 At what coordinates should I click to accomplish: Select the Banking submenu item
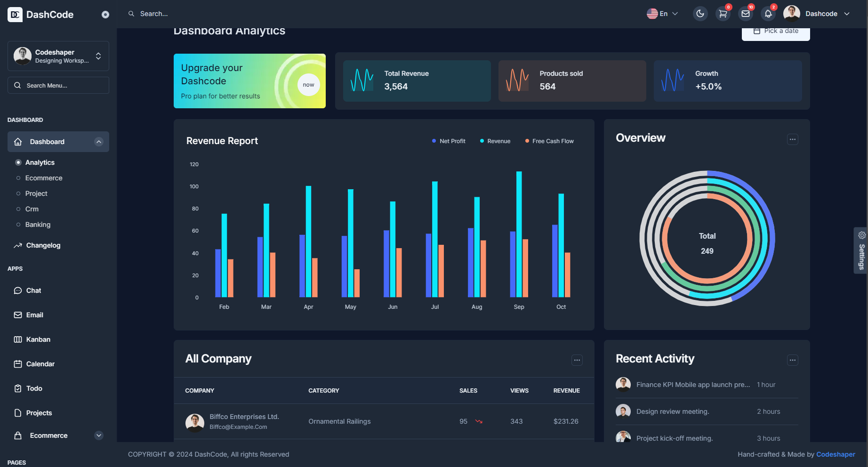pyautogui.click(x=38, y=225)
